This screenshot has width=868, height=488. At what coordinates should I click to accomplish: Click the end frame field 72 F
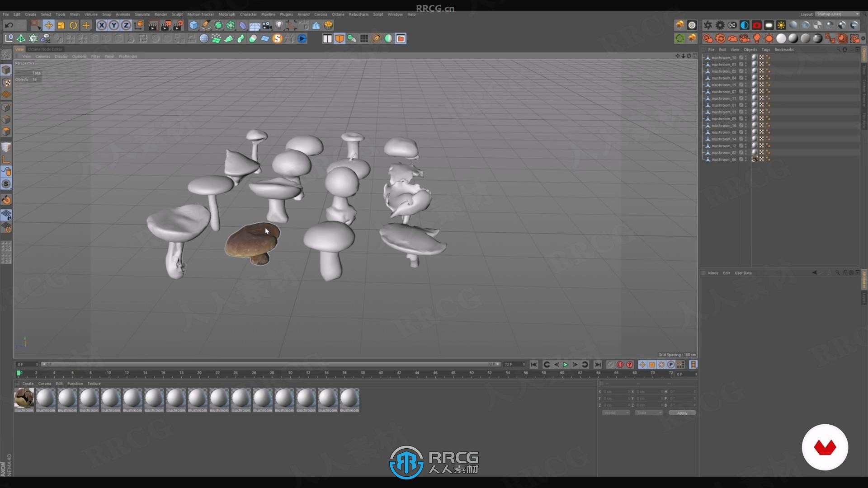[514, 364]
